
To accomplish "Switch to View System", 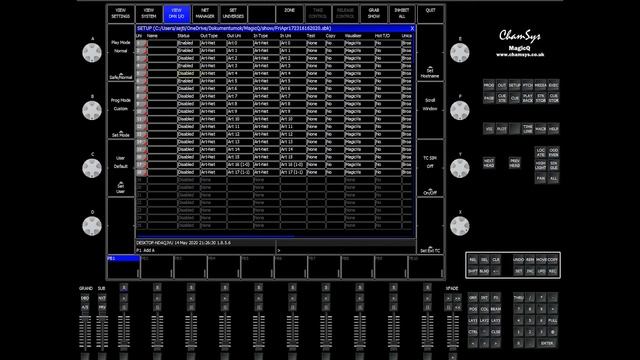I will (x=149, y=13).
